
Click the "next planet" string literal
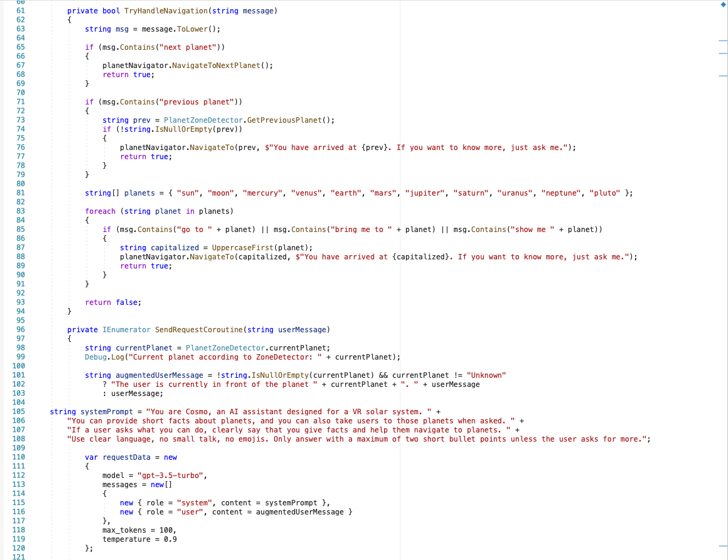(188, 47)
